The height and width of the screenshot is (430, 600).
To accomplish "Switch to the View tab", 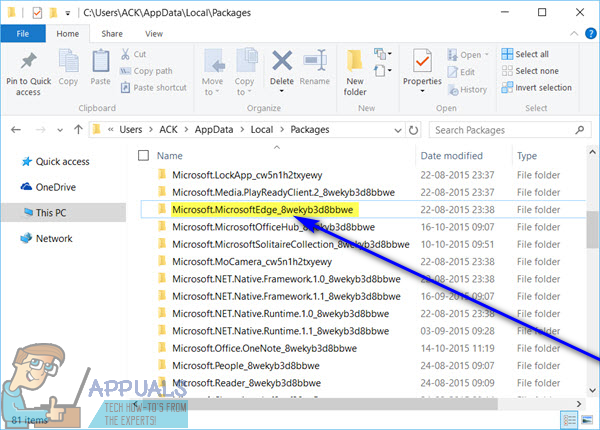I will point(154,34).
